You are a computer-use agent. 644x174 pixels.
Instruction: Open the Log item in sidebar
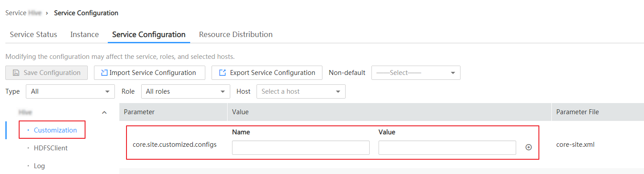tap(39, 166)
